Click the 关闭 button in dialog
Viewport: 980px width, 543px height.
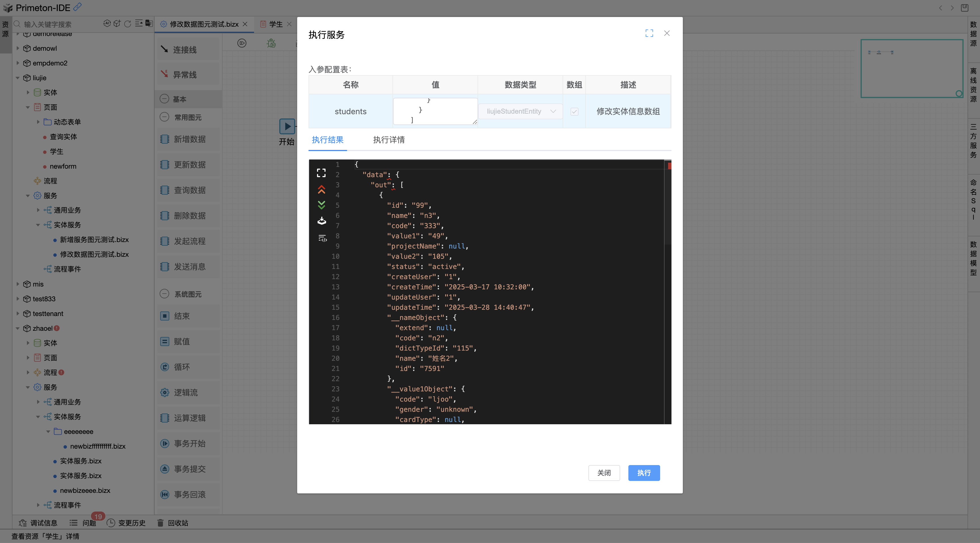(604, 473)
